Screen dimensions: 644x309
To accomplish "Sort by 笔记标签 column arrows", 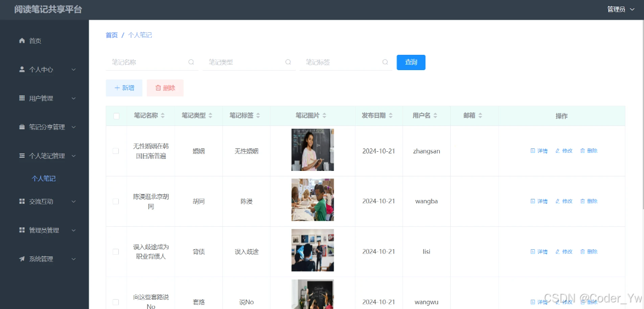I will coord(258,116).
